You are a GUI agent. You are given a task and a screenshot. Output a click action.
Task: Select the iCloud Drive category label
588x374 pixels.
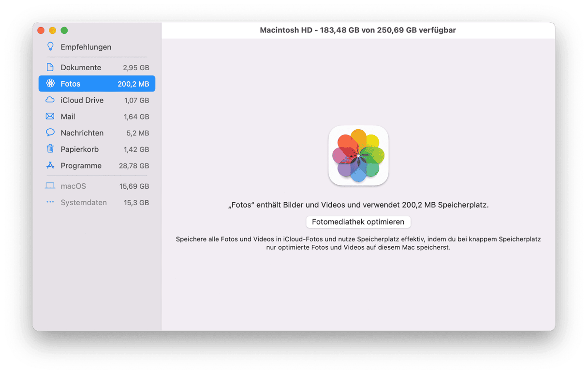tap(82, 100)
